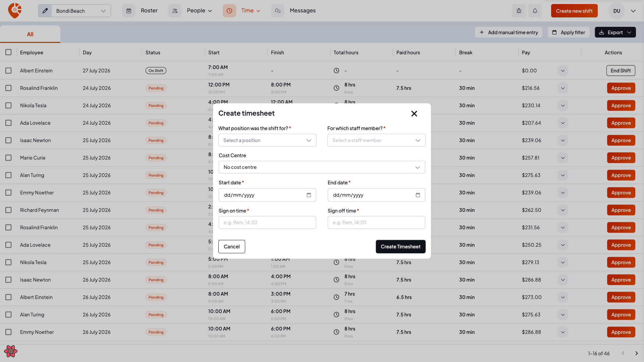Open the Time menu
This screenshot has width=644, height=362.
[x=251, y=11]
